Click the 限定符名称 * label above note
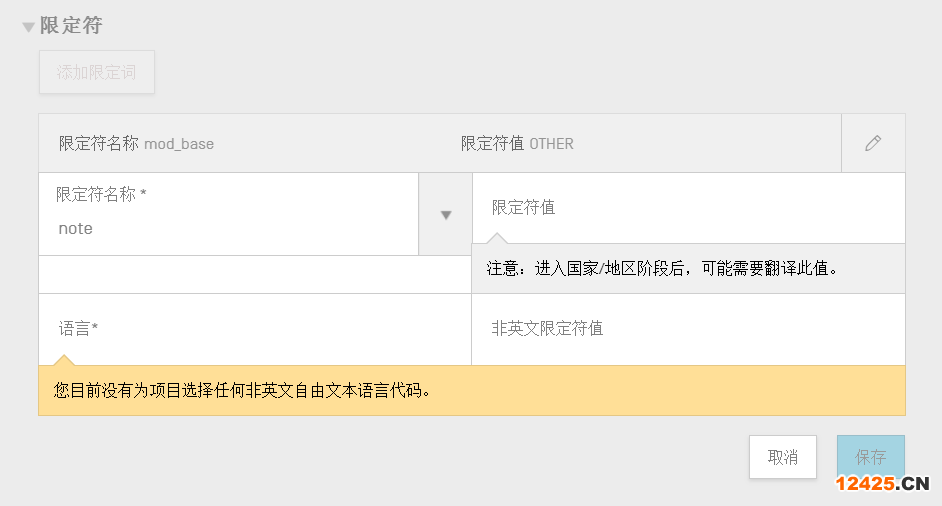 101,195
